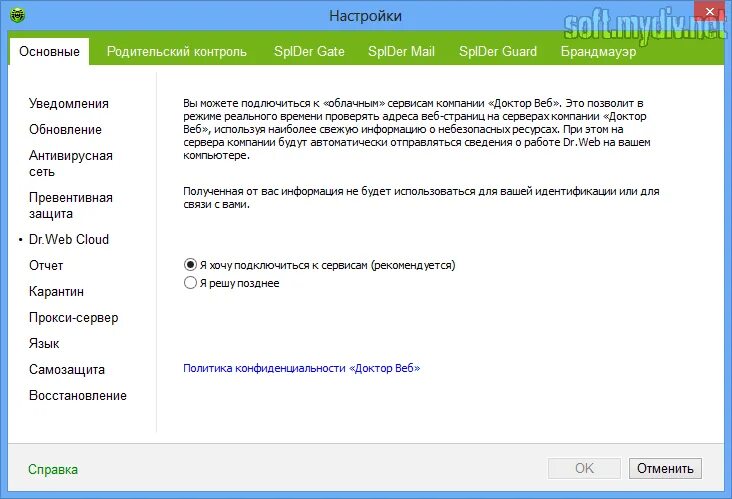The height and width of the screenshot is (499, 732).
Task: Open the SpIDer Gate tab
Action: click(309, 51)
